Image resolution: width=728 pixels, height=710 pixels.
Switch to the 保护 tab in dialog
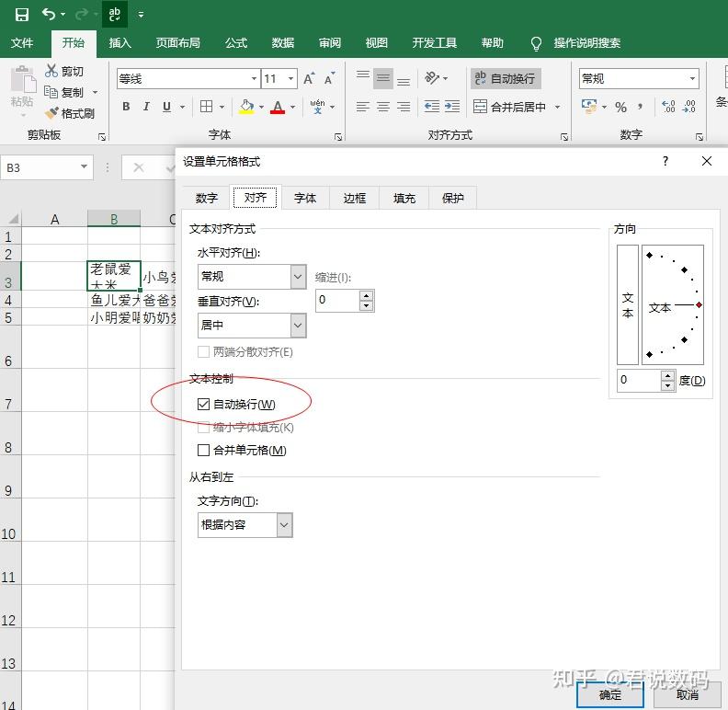pos(452,198)
